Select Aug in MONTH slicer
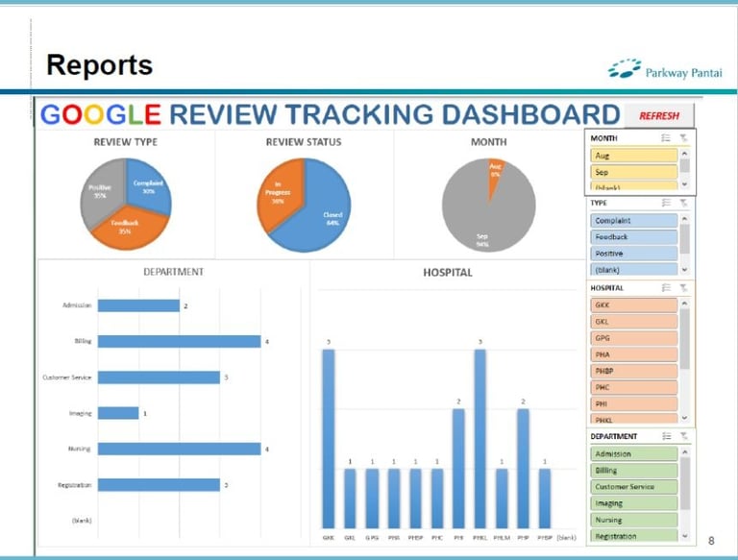The image size is (738, 560). [633, 156]
